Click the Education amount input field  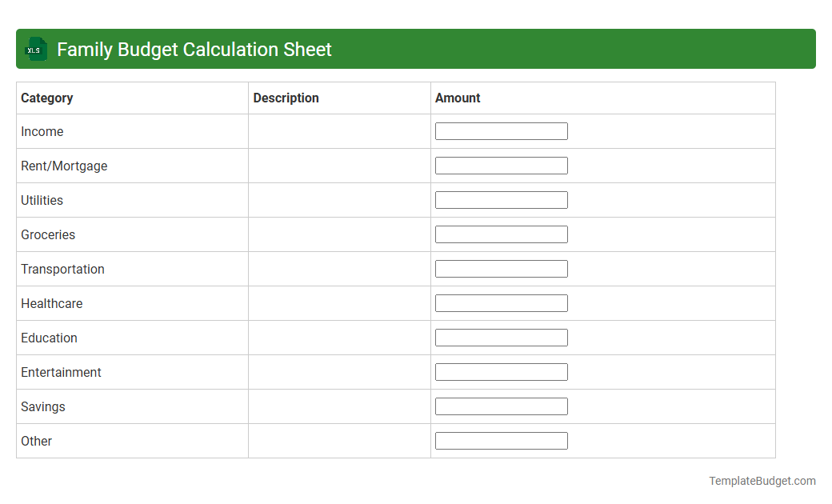(501, 337)
